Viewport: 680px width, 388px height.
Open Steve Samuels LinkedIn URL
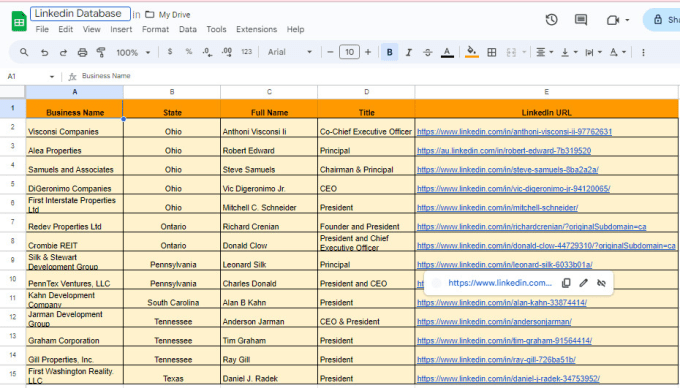click(507, 170)
